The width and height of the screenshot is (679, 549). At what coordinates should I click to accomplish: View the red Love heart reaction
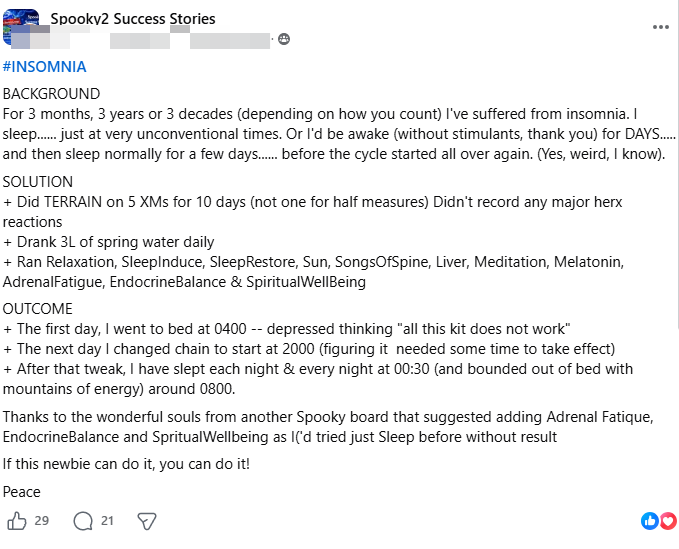(x=668, y=521)
